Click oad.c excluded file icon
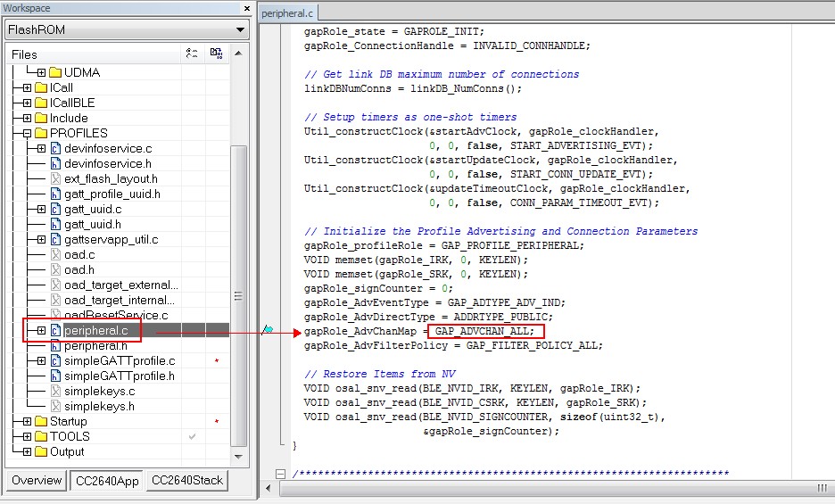The width and height of the screenshot is (835, 504). [x=55, y=254]
